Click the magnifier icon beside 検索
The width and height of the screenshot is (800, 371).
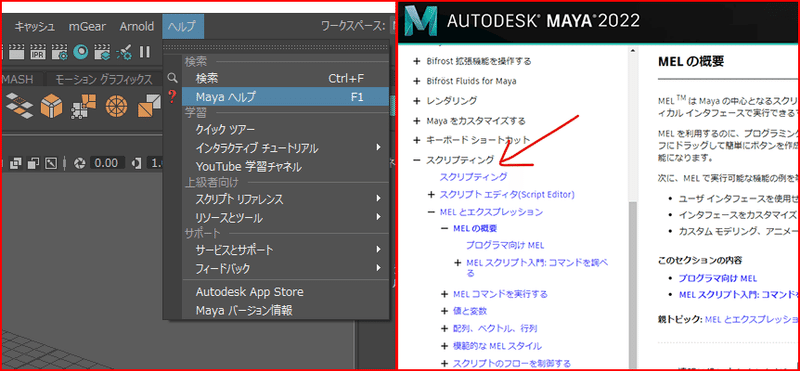tap(172, 78)
